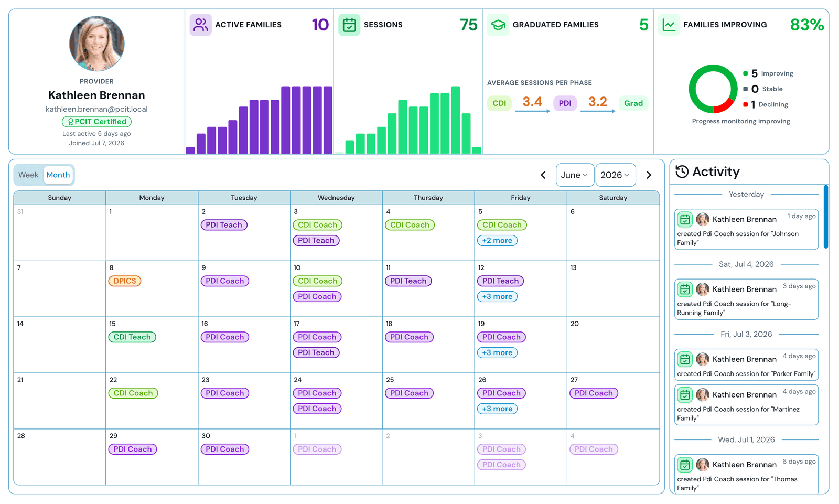Open the CDI Coach session on June 22

(x=133, y=393)
